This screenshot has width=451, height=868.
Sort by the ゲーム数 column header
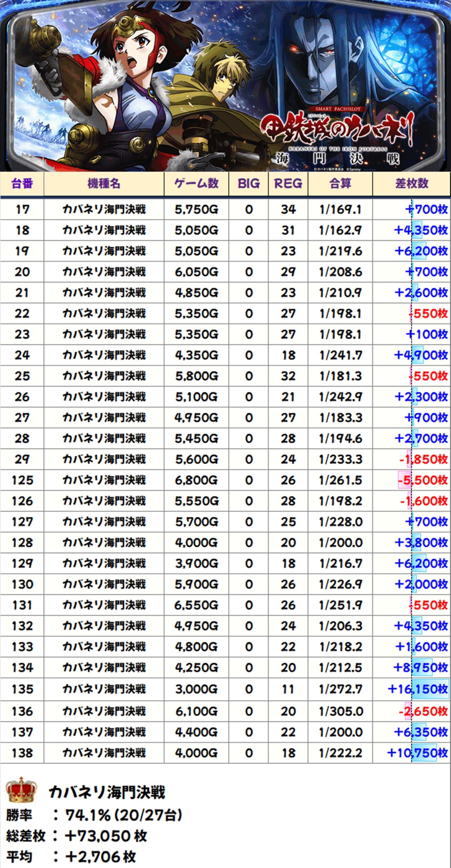pos(196,184)
